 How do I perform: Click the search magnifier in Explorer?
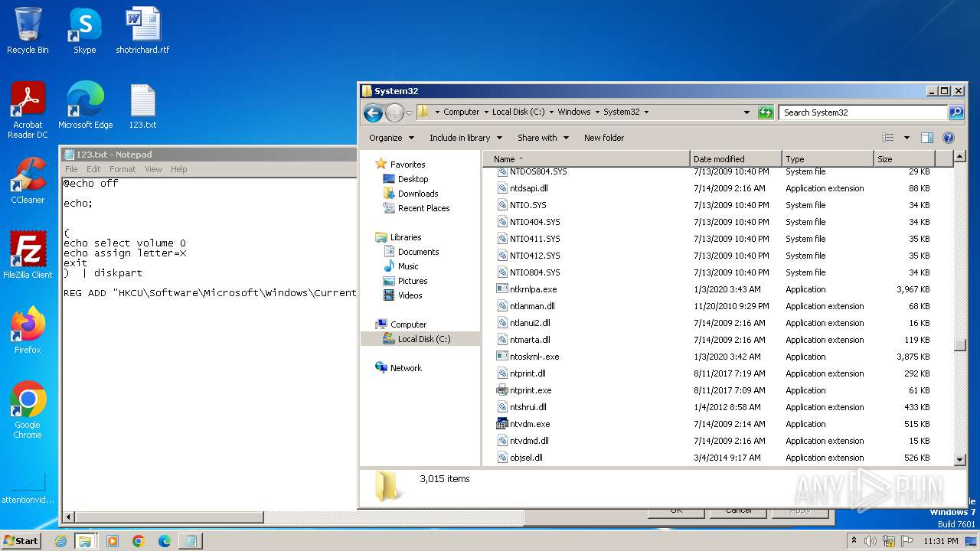pos(956,112)
